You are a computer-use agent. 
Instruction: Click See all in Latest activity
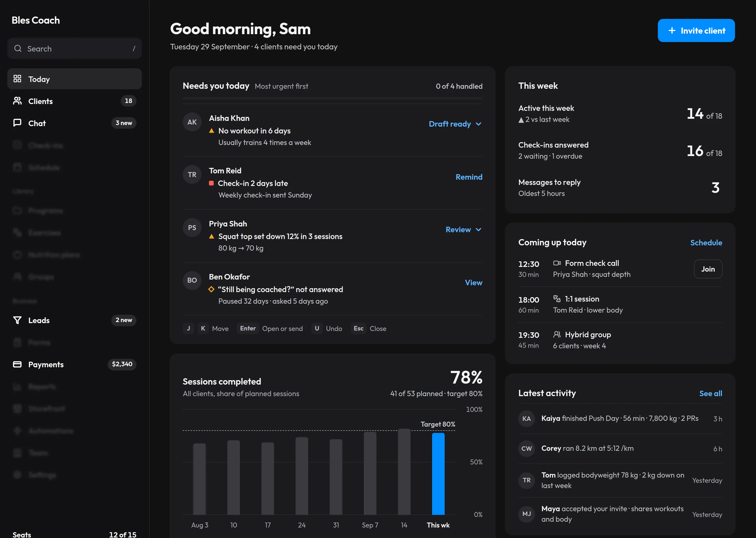point(710,393)
